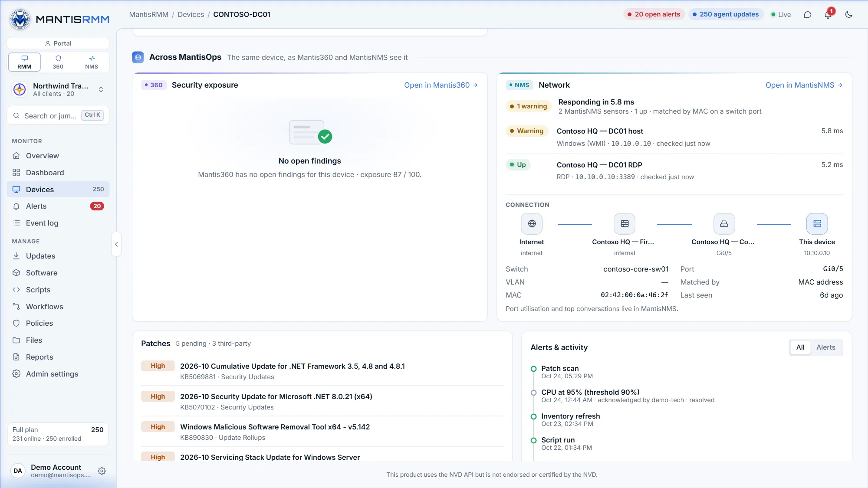
Task: Open the Contoso HQ — DC01 RDP sensor row
Action: point(674,170)
